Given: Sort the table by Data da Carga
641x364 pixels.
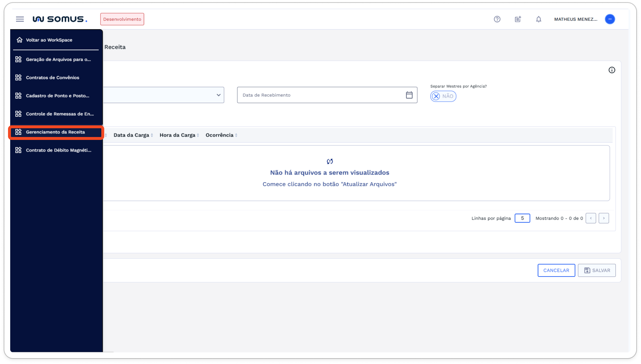Looking at the screenshot, I should (x=132, y=135).
